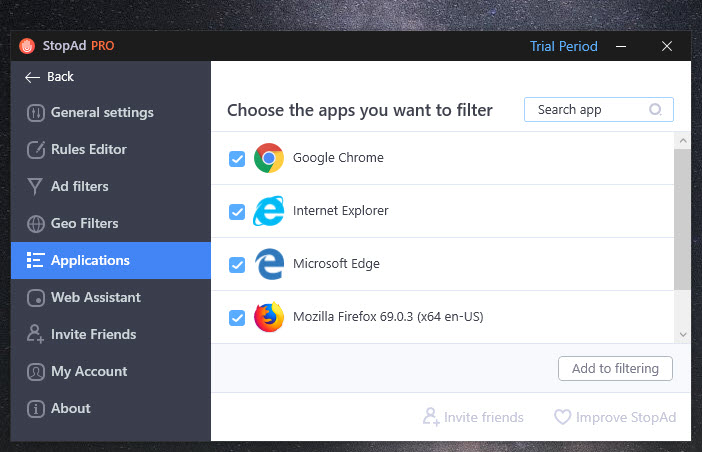Go Back using the arrow link
Screen dimensions: 702x452
pyautogui.click(x=49, y=77)
